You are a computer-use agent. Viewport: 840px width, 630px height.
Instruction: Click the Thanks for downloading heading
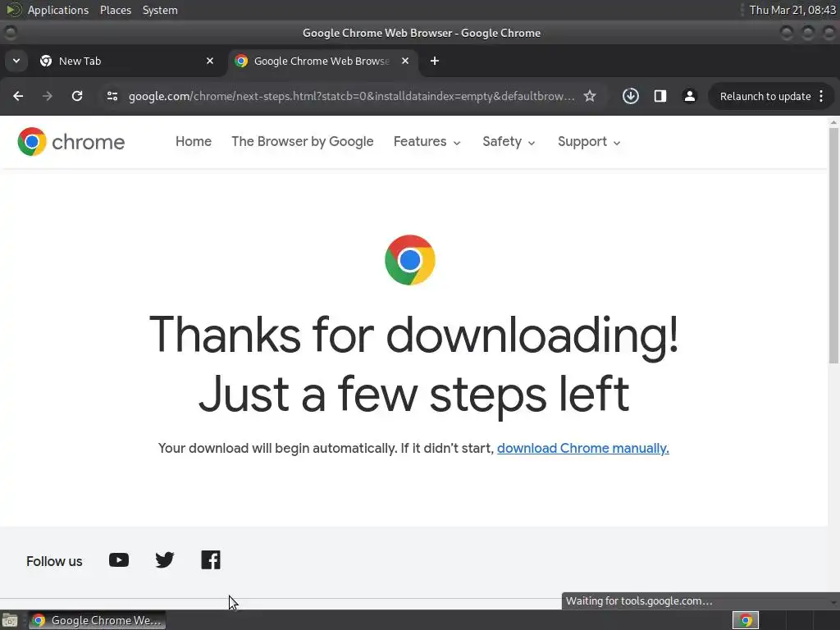(x=413, y=364)
